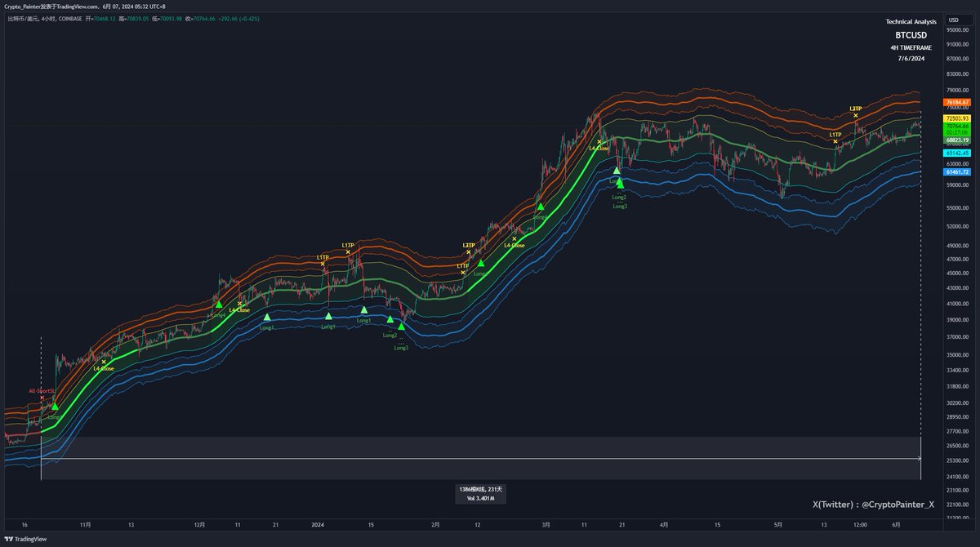The width and height of the screenshot is (980, 547).
Task: Click the 87000.00 price axis label
Action: click(x=957, y=59)
